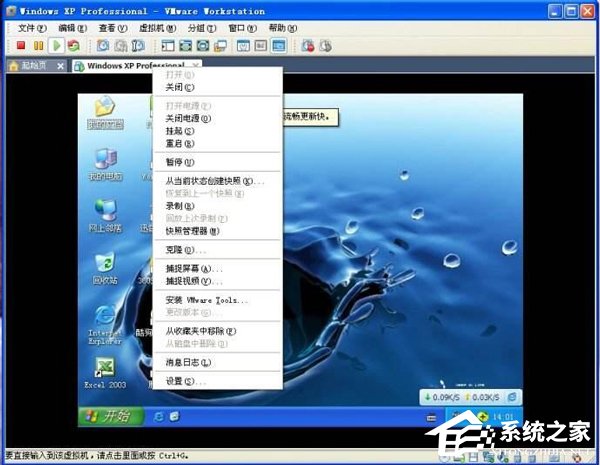Viewport: 600px width, 465px height.
Task: Click the Reset toolbar icon
Action: coord(73,46)
